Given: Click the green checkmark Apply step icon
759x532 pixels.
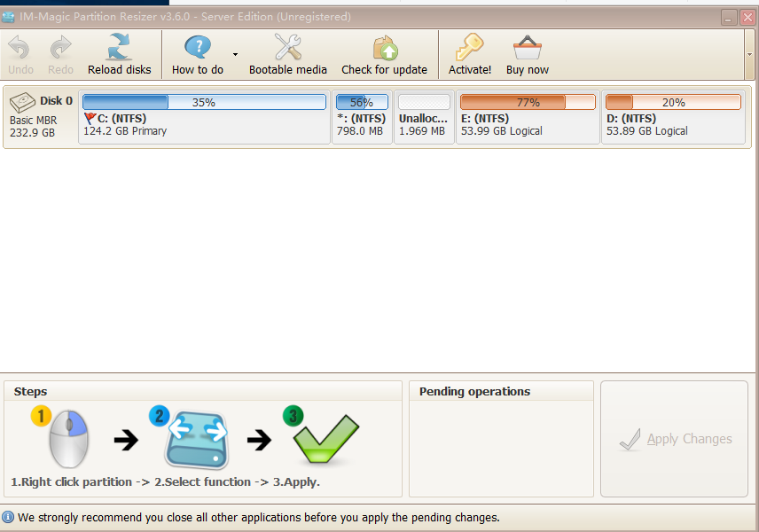Looking at the screenshot, I should point(325,437).
